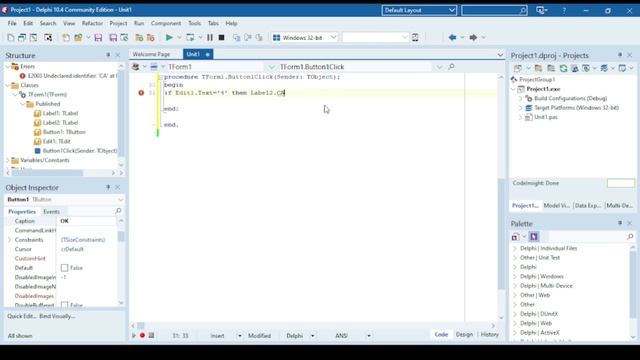640x360 pixels.
Task: Click the error marker in editor gutter
Action: coord(141,93)
